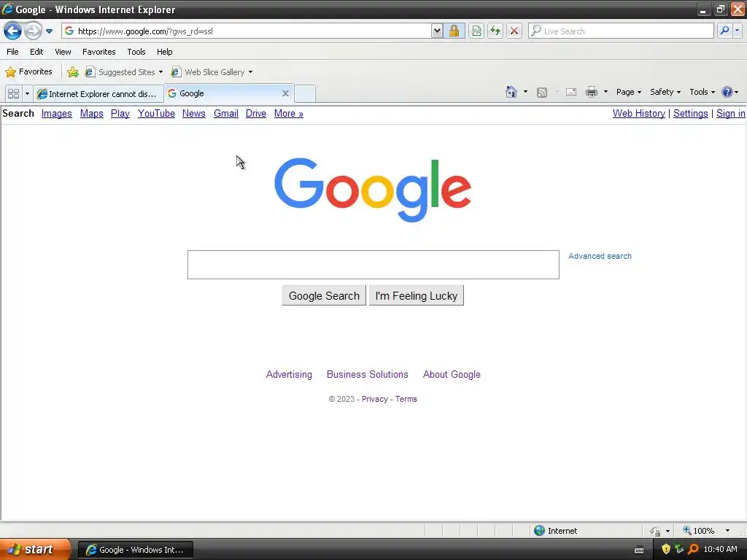Toggle the Compatibility View icon
Image resolution: width=747 pixels, height=560 pixels.
tap(476, 31)
